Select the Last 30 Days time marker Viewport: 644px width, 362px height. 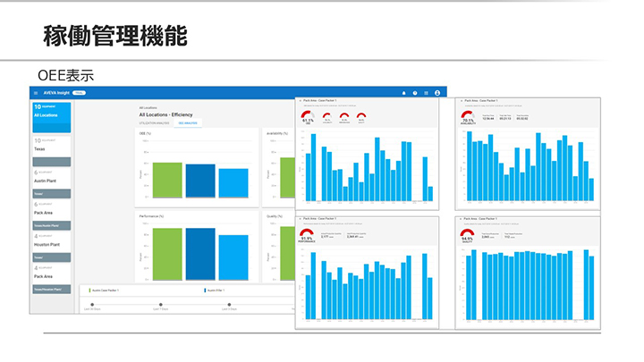pyautogui.click(x=92, y=306)
